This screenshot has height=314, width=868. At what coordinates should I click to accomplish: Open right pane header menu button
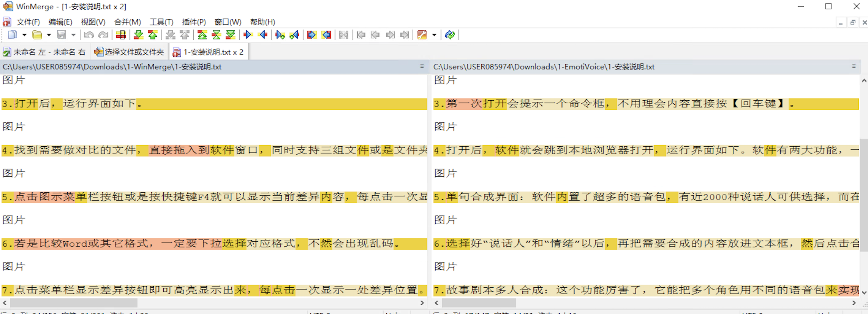(x=853, y=66)
